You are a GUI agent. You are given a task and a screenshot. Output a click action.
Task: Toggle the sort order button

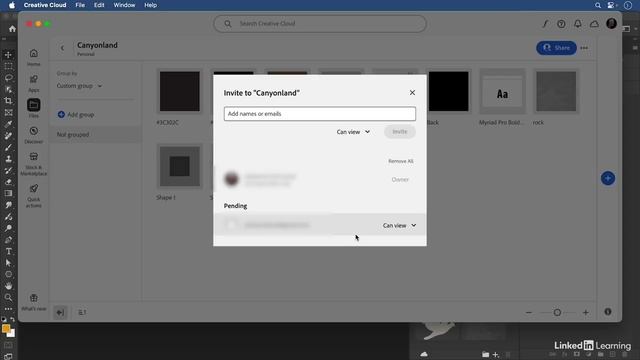point(82,313)
